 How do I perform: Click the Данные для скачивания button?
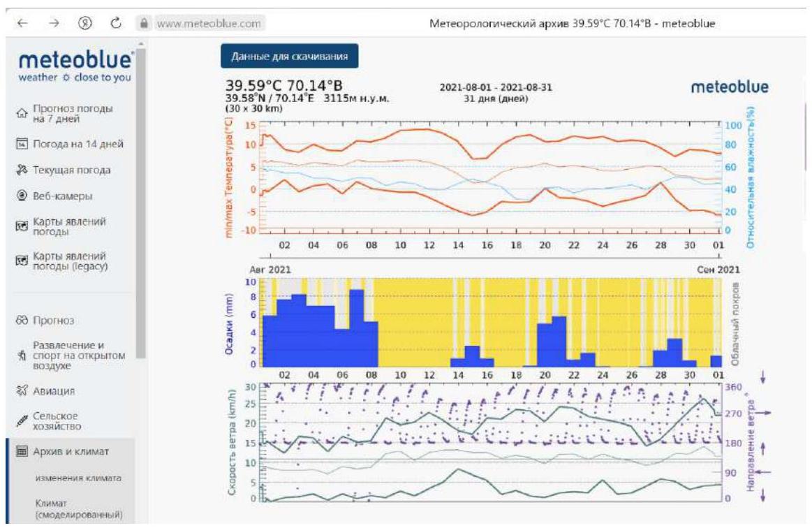click(289, 55)
